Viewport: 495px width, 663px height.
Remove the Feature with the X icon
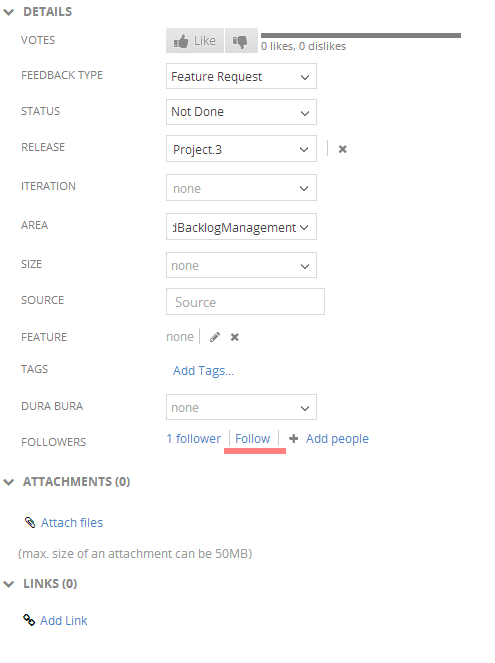(235, 337)
